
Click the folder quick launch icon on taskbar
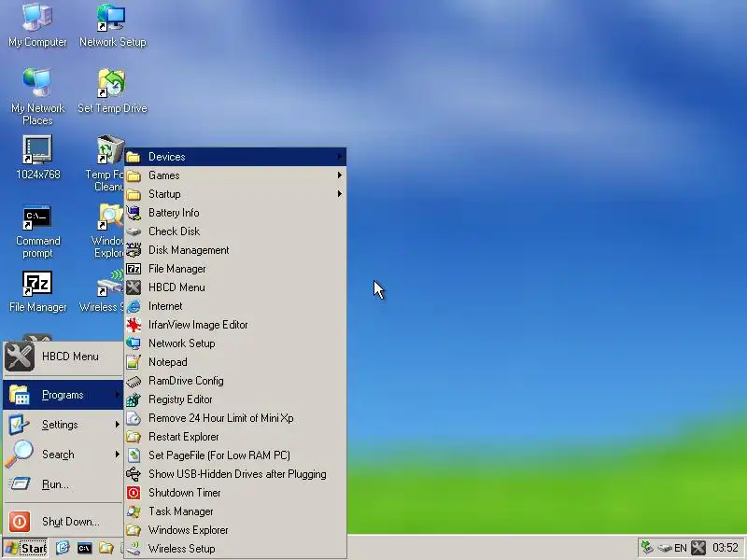coord(106,548)
